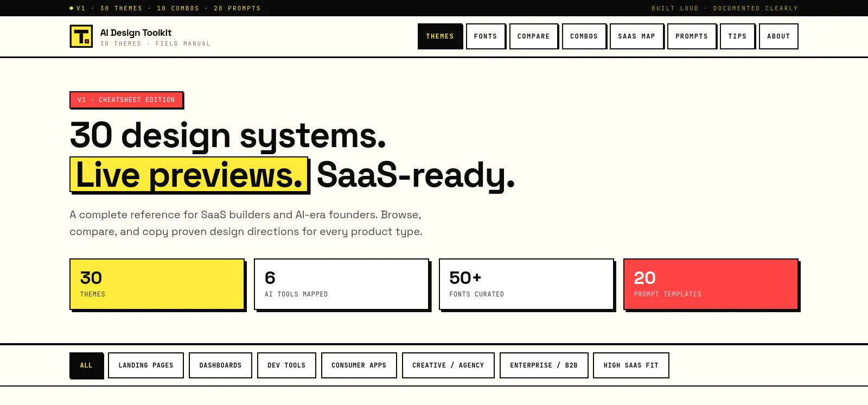Click the 6 AI Tools Mapped card
The image size is (868, 405).
[x=342, y=284]
